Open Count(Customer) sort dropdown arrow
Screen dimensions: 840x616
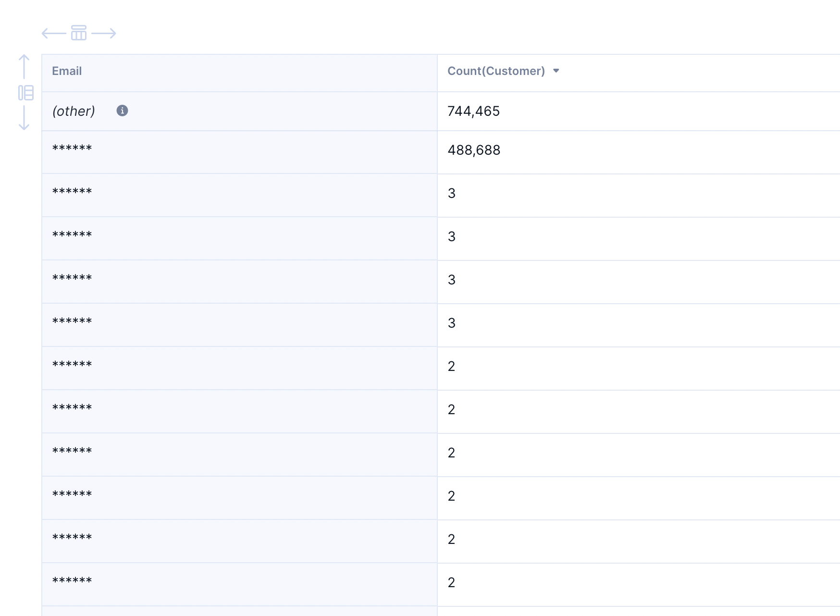556,71
